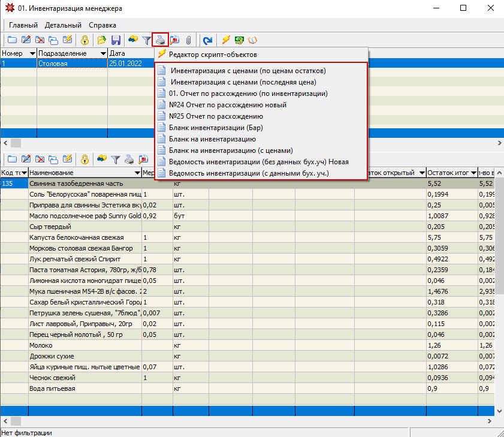
Task: Select row Сыр твердый
Action: tap(247, 227)
